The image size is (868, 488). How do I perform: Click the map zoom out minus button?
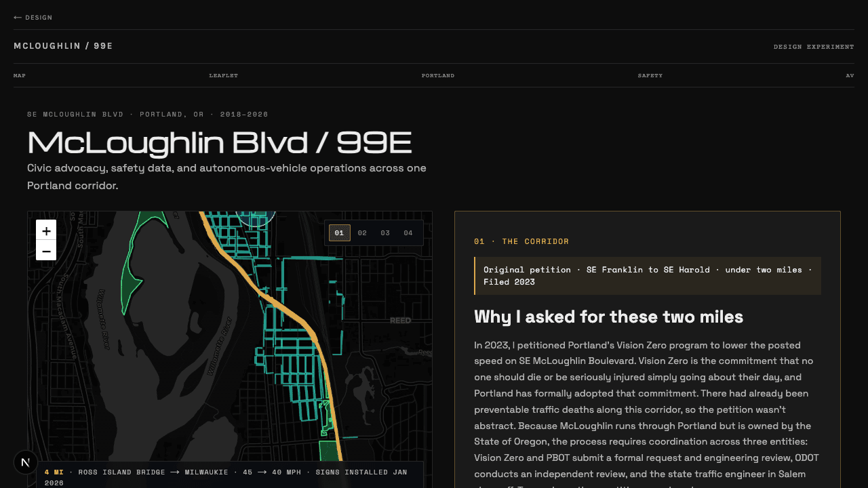point(46,251)
